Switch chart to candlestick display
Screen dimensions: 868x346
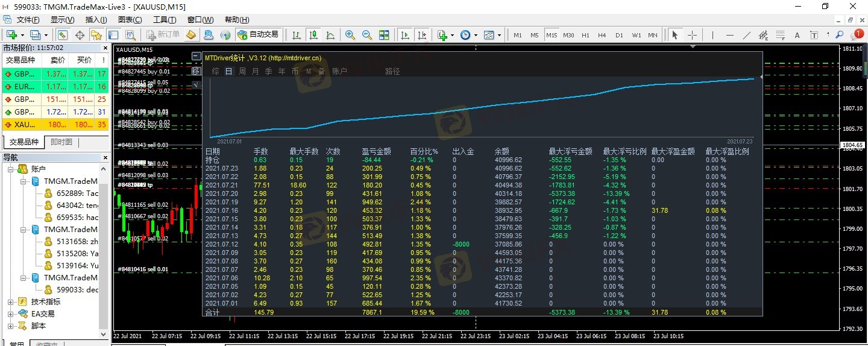(x=313, y=35)
